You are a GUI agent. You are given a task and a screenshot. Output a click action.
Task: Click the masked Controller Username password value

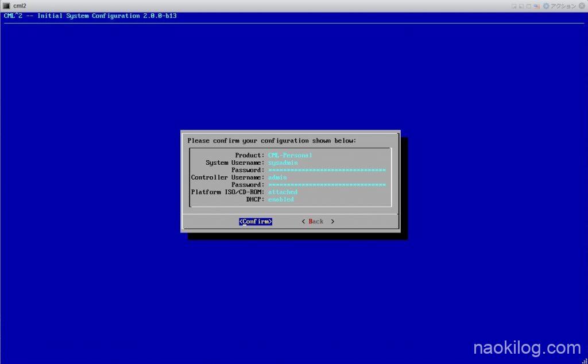(x=327, y=185)
